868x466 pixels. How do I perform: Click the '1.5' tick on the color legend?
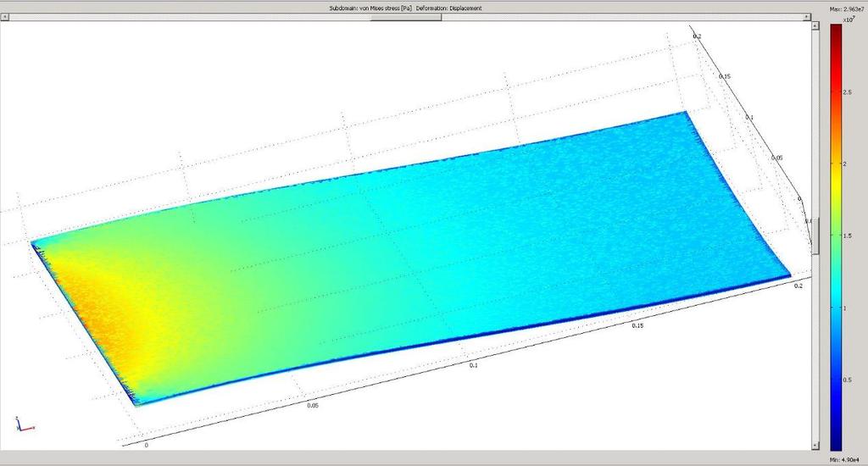point(847,236)
